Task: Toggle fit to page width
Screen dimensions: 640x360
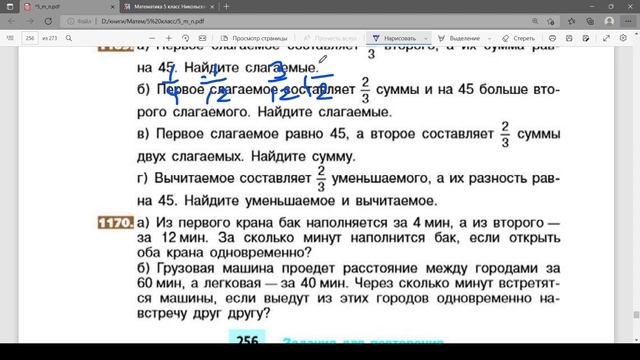Action: tap(202, 38)
